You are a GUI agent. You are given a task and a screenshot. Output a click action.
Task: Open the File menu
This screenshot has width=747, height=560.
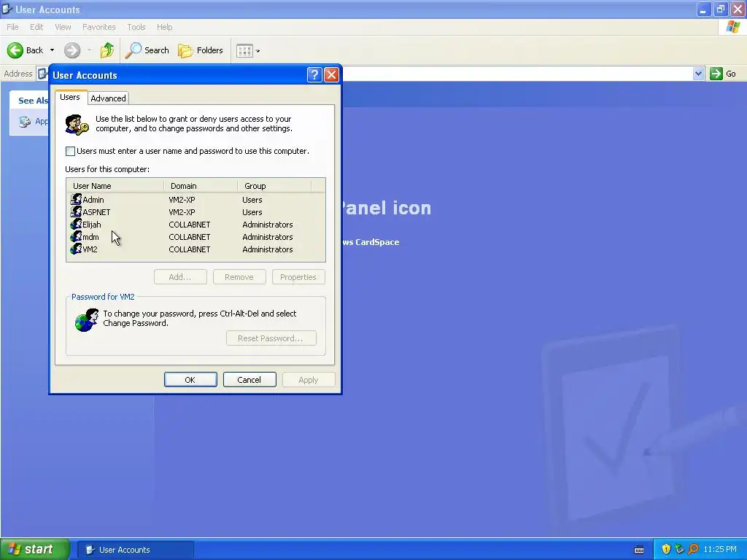tap(12, 27)
